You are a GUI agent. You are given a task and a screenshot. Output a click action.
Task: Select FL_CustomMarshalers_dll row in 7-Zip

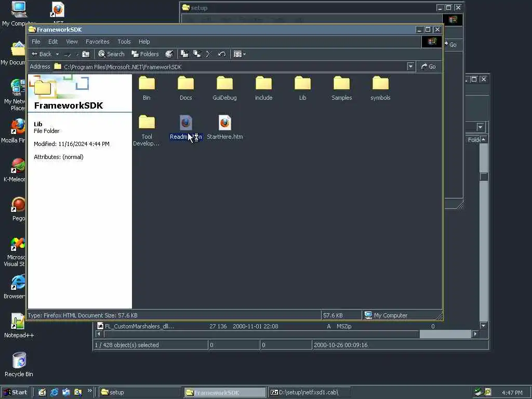(265, 326)
